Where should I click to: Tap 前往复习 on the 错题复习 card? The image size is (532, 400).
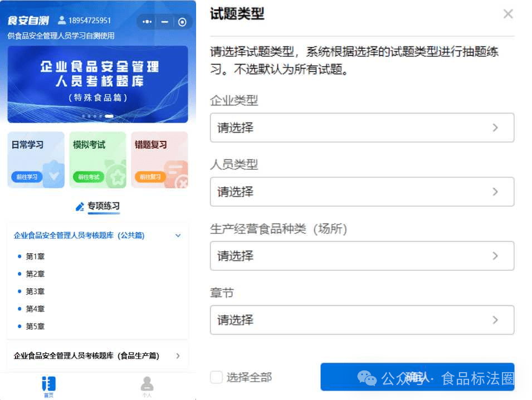coord(150,177)
